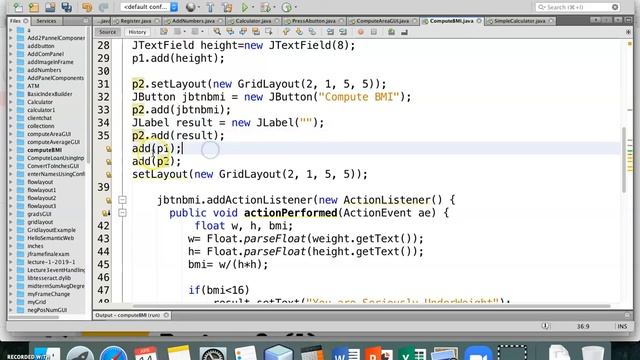Click the Undo toolbar icon

pyautogui.click(x=87, y=7)
